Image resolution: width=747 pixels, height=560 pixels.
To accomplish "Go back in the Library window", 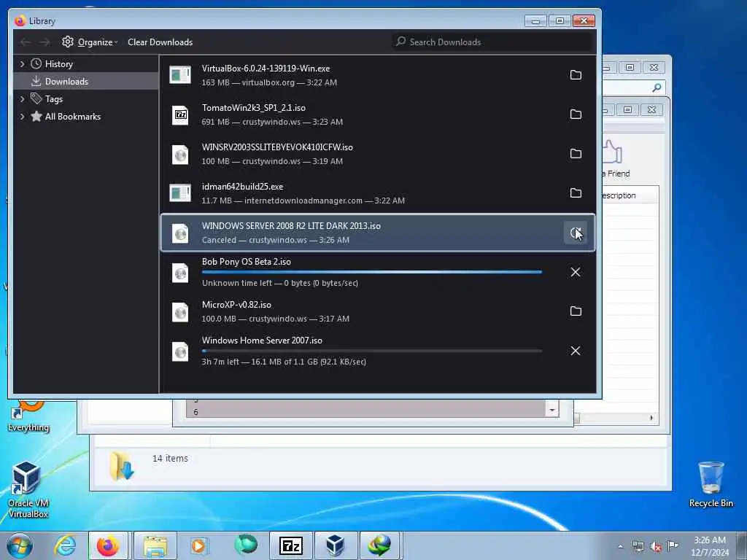I will tap(26, 42).
